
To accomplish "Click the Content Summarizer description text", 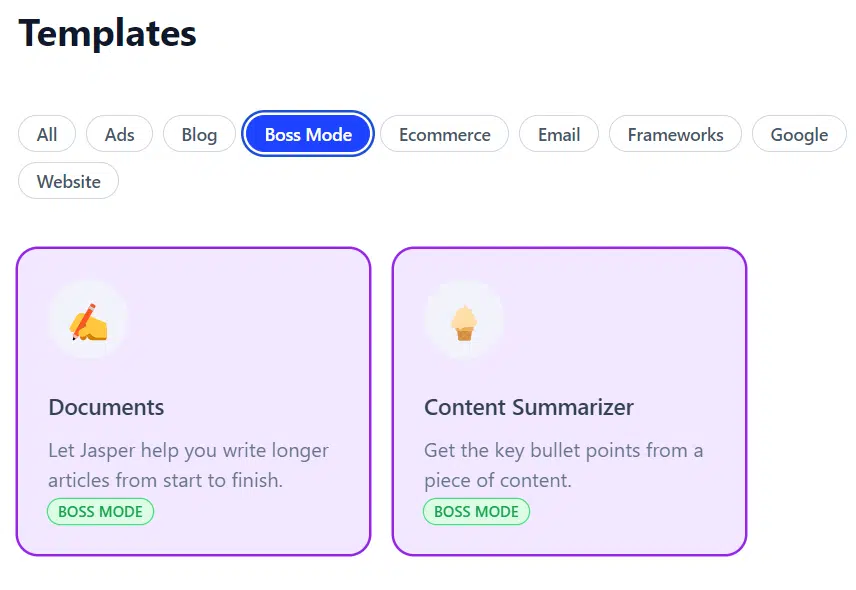I will tap(563, 465).
